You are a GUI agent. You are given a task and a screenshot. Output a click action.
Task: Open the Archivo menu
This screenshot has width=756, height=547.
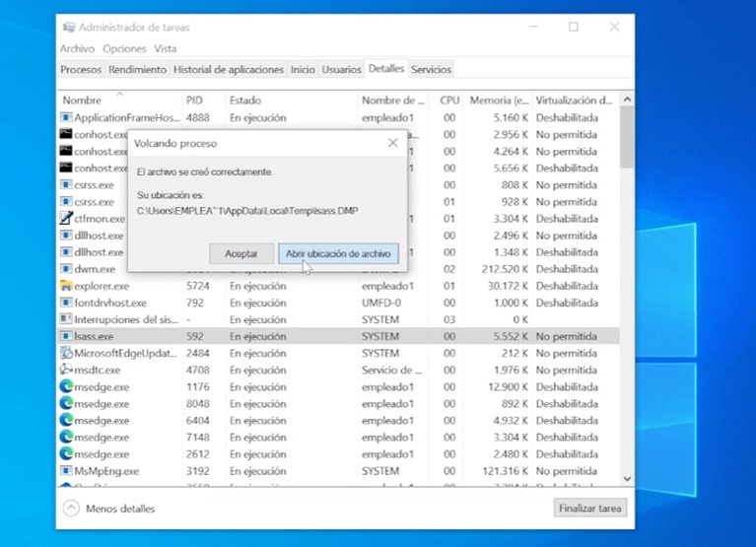(77, 48)
